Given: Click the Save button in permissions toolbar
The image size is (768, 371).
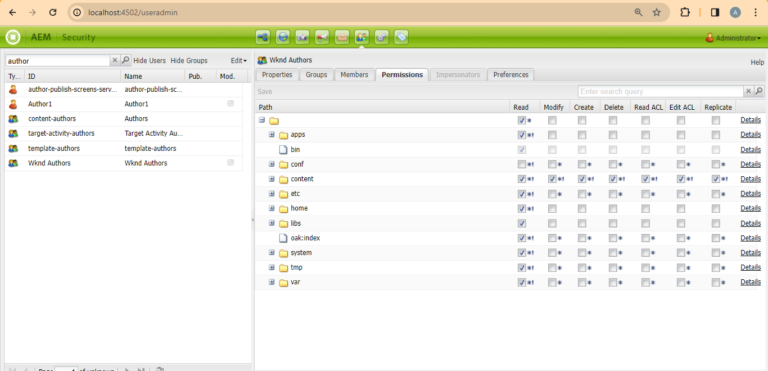Looking at the screenshot, I should [264, 92].
